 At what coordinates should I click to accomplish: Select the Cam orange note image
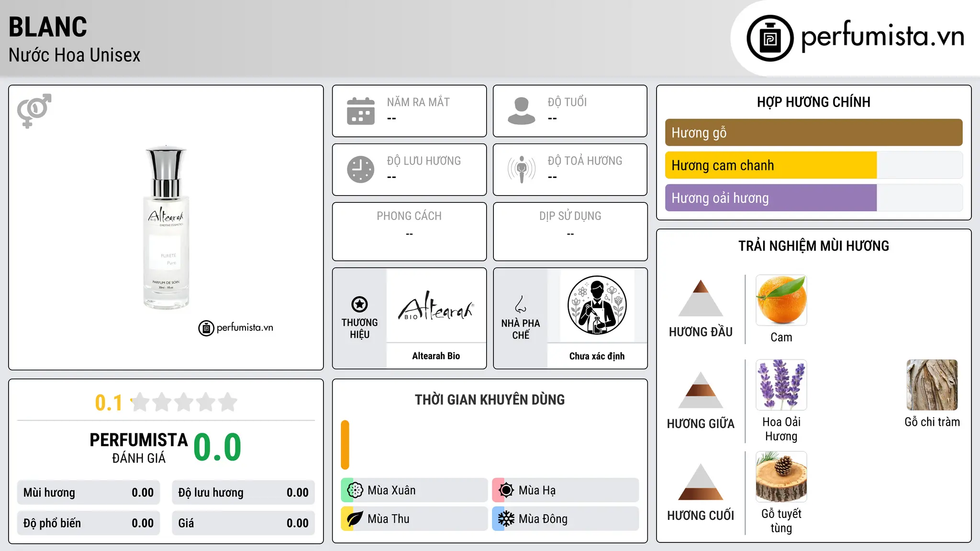(781, 300)
